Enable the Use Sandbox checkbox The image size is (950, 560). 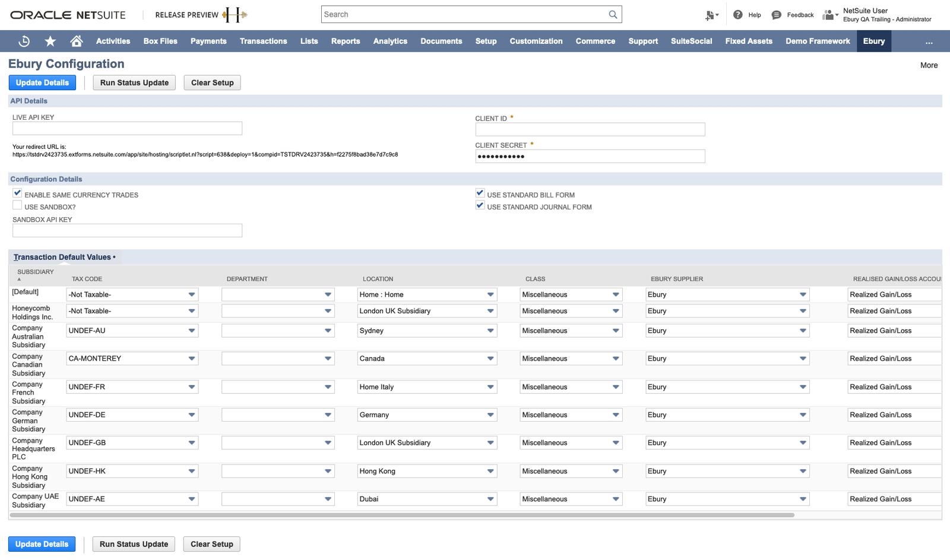[x=17, y=205]
